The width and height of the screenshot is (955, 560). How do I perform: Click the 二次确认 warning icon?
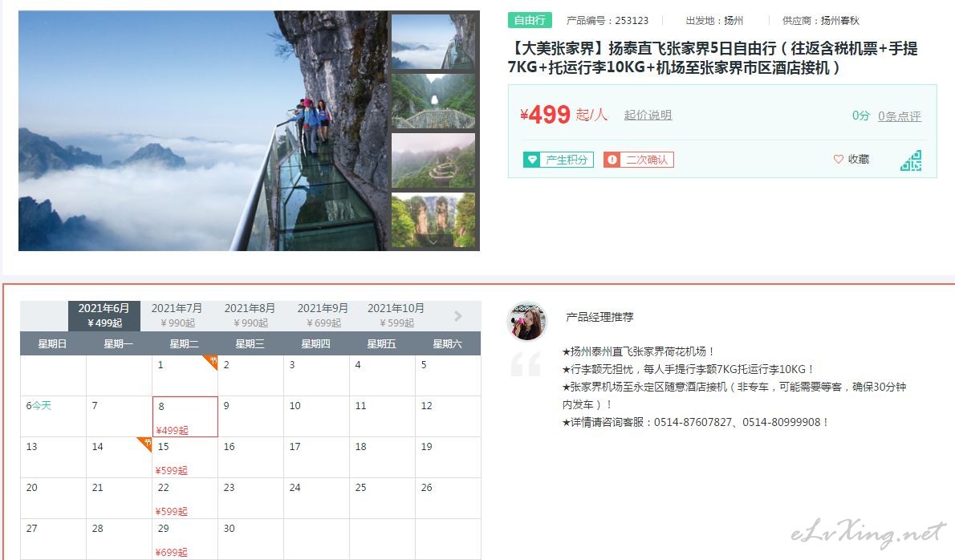(x=612, y=160)
